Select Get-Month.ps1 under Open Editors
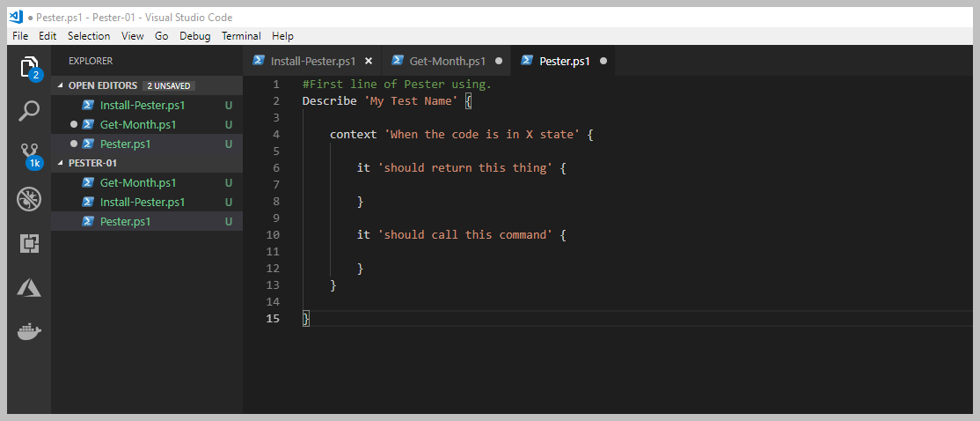 point(147,124)
